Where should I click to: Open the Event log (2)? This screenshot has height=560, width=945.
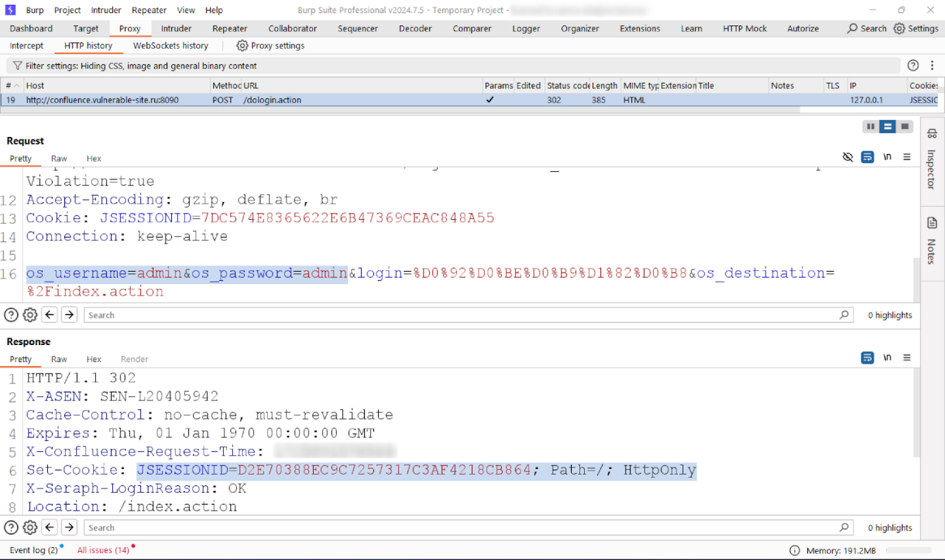tap(34, 550)
